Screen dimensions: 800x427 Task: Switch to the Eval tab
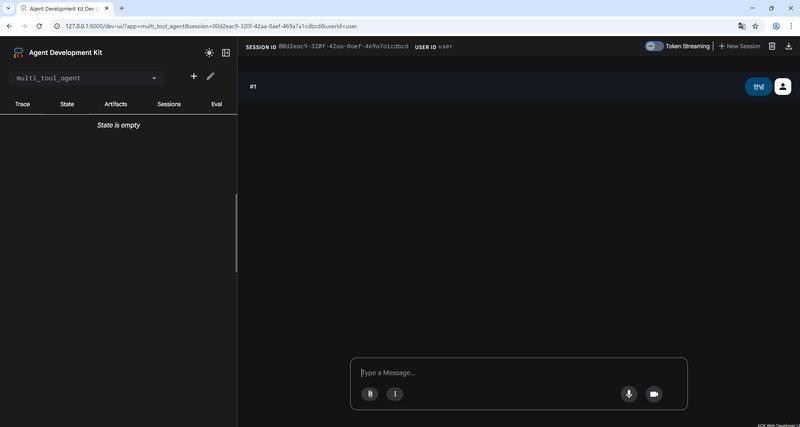217,104
